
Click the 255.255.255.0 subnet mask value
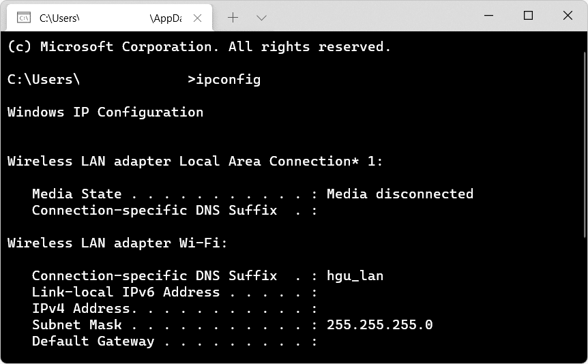click(x=379, y=325)
